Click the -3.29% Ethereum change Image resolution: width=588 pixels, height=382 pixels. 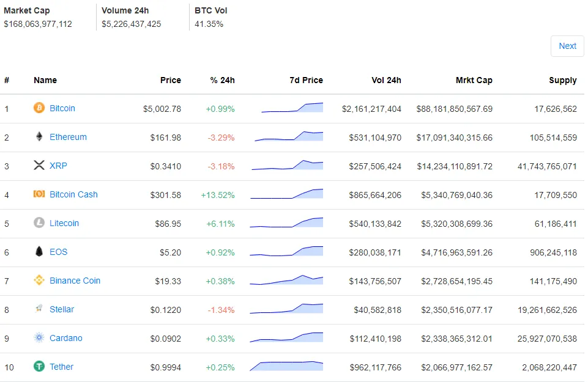[x=221, y=138]
